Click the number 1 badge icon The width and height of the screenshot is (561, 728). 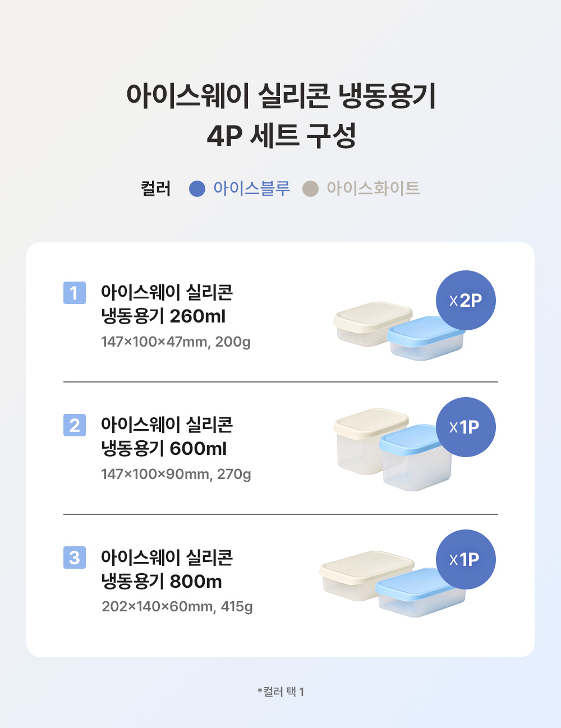(75, 293)
